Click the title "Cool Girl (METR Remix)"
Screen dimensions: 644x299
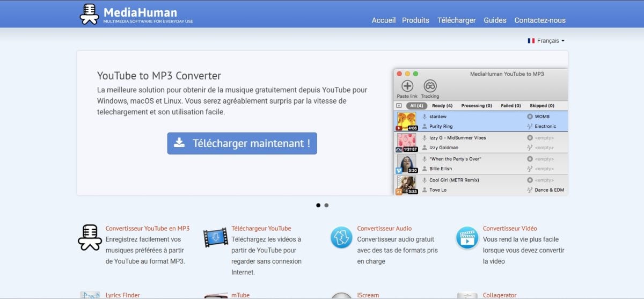(454, 180)
